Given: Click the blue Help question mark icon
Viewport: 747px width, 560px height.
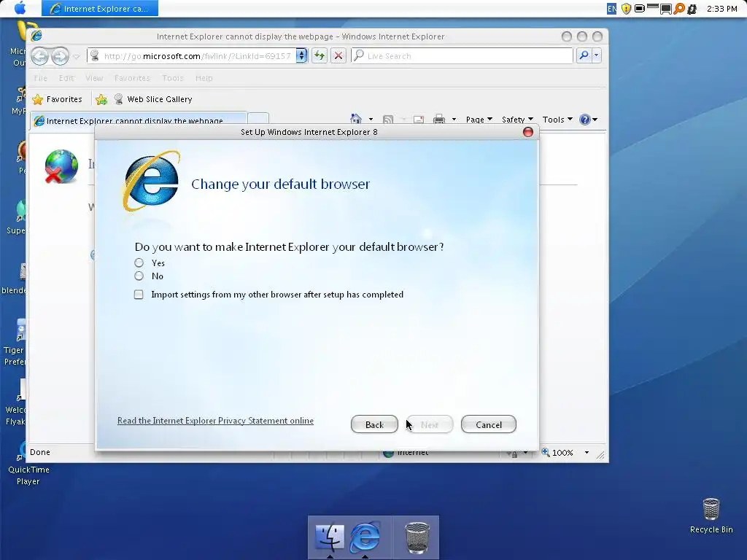Looking at the screenshot, I should click(585, 120).
